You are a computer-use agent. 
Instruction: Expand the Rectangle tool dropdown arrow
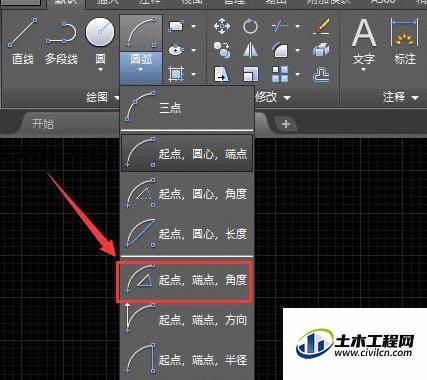pos(194,26)
